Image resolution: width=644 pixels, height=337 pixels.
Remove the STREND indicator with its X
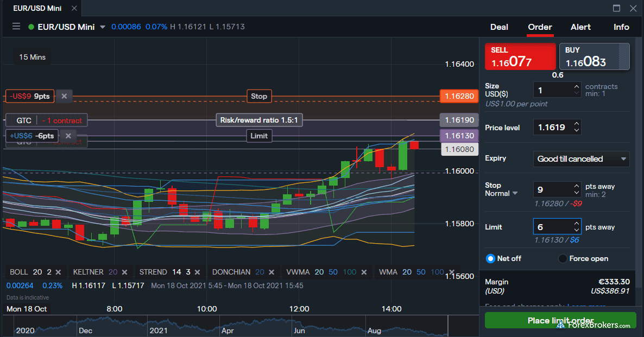pos(197,272)
